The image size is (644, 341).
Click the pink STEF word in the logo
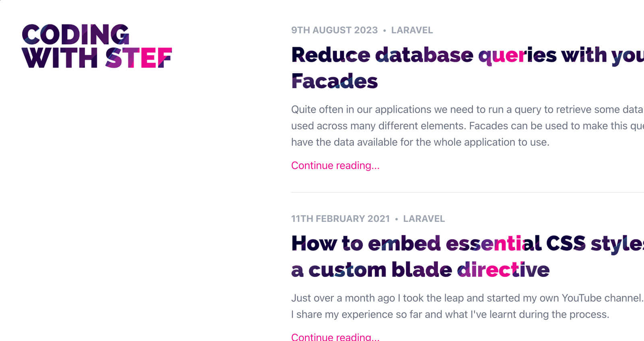[138, 58]
